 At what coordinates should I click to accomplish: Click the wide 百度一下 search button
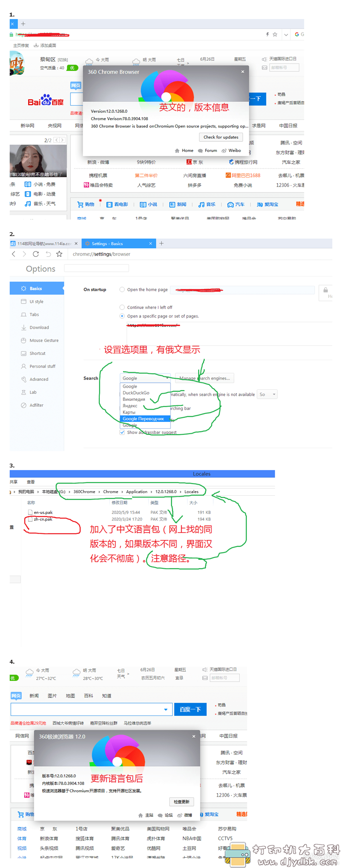pyautogui.click(x=190, y=709)
